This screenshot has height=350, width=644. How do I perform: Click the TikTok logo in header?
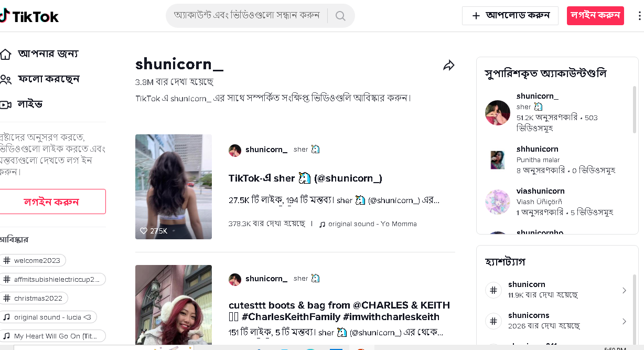click(x=29, y=16)
